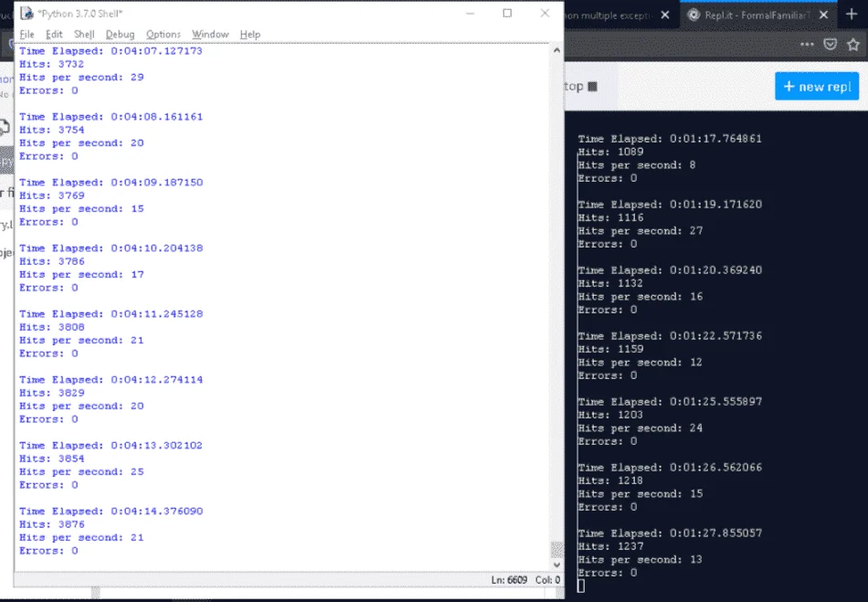Click 'Hits per second: 24' in Repl.it console

[640, 428]
